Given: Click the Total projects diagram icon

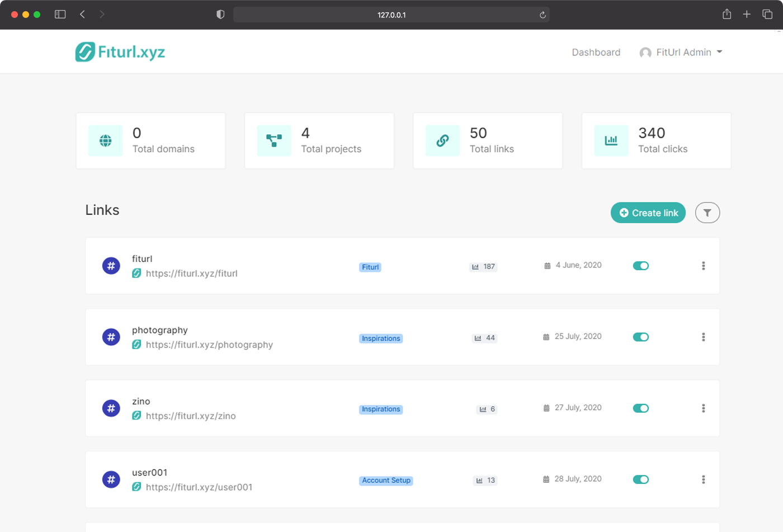Looking at the screenshot, I should point(274,140).
